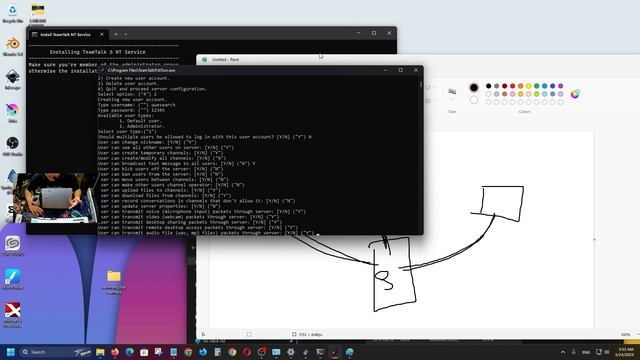Click the ENG language indicator
Image resolution: width=640 pixels, height=360 pixels.
586,352
